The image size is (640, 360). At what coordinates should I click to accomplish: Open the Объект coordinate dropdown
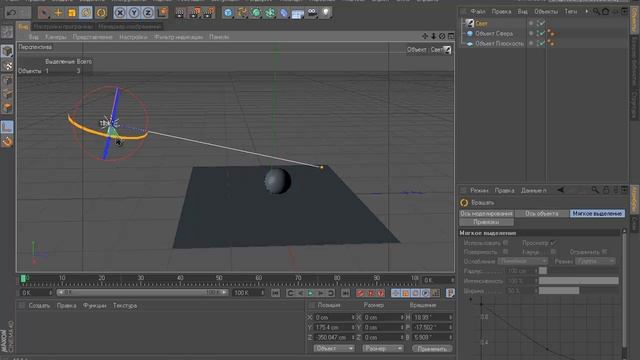334,349
